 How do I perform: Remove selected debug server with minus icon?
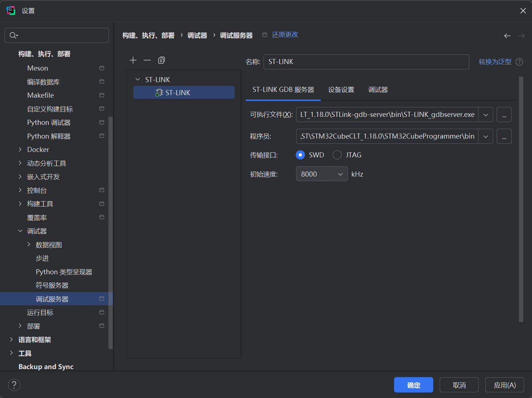147,60
